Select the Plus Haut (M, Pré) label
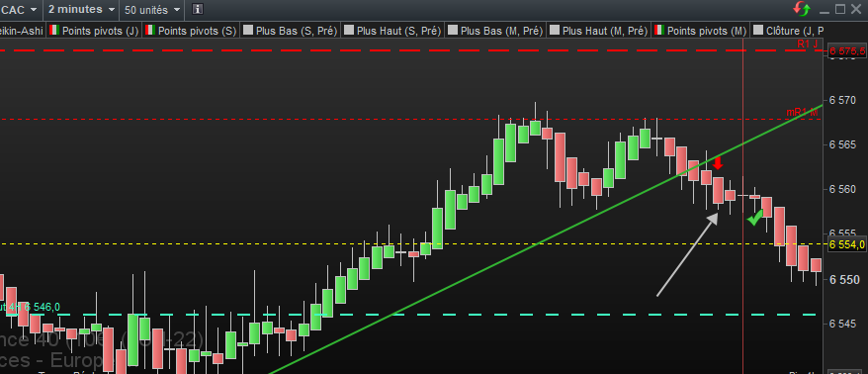Image resolution: width=868 pixels, height=374 pixels. (605, 31)
